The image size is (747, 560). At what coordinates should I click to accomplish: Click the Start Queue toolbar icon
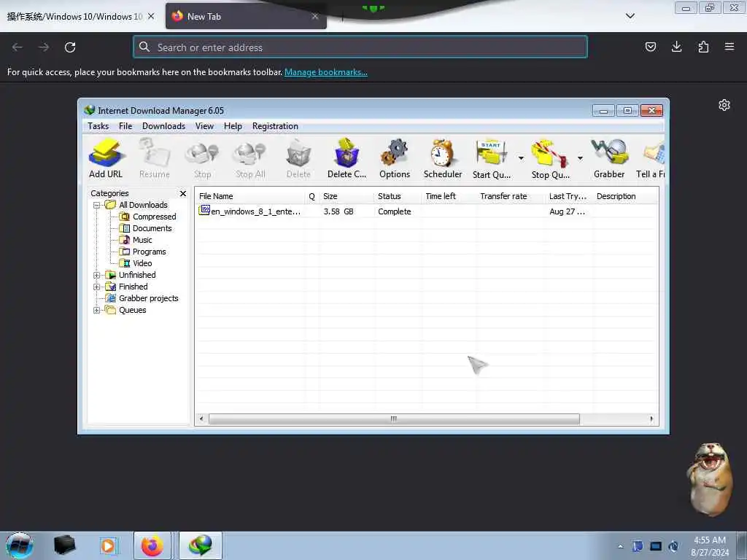coord(491,158)
